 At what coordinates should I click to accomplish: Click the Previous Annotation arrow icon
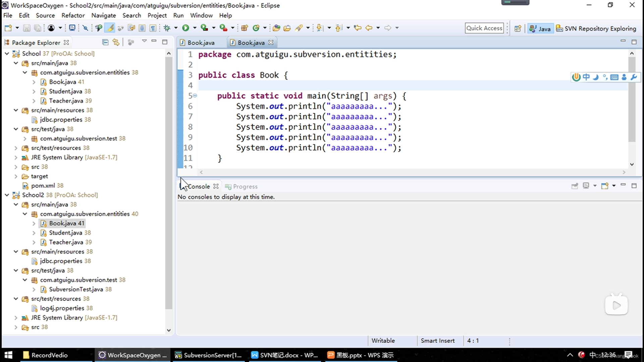[339, 28]
